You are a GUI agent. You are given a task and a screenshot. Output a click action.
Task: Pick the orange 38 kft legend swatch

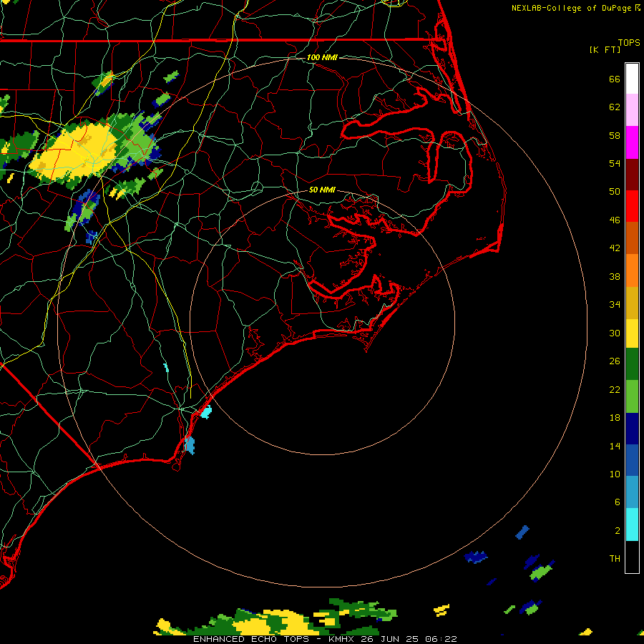(632, 270)
